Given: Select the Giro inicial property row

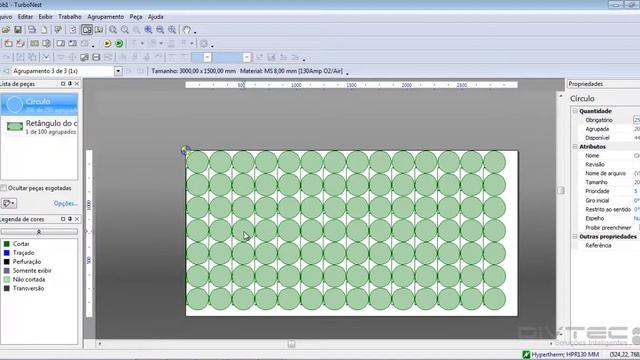Looking at the screenshot, I should pyautogui.click(x=606, y=200).
